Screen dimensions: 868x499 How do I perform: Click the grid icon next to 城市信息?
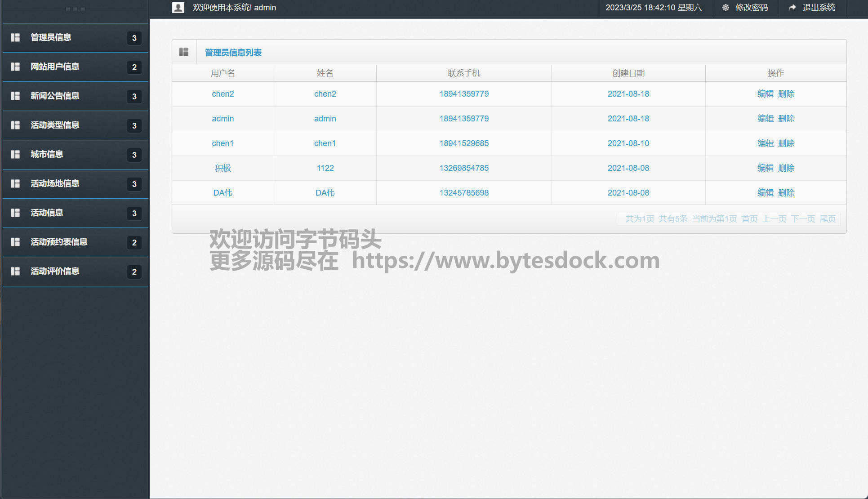pyautogui.click(x=15, y=154)
